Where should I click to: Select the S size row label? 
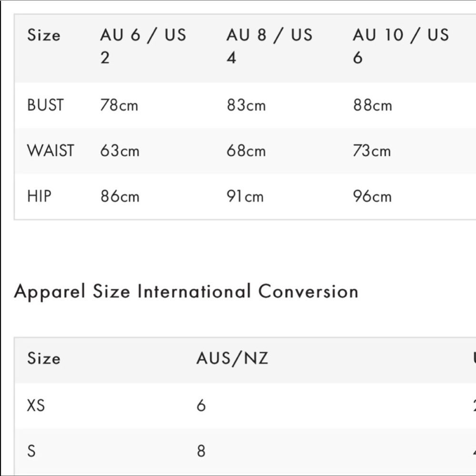coord(31,450)
